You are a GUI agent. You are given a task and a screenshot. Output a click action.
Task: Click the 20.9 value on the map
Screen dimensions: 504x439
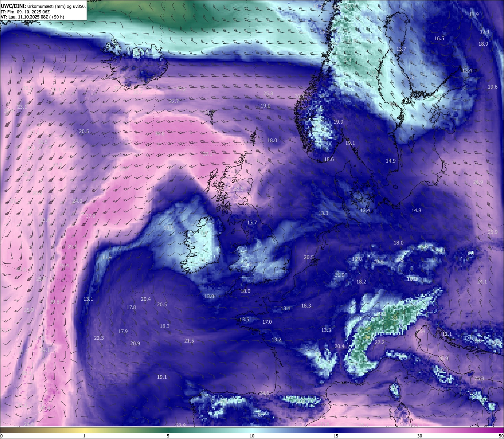tap(135, 344)
